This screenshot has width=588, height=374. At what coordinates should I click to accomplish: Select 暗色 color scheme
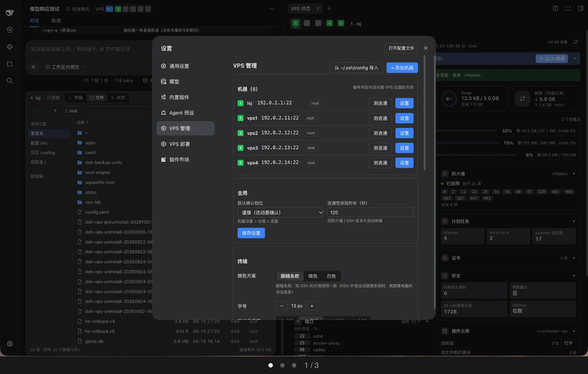coord(313,276)
